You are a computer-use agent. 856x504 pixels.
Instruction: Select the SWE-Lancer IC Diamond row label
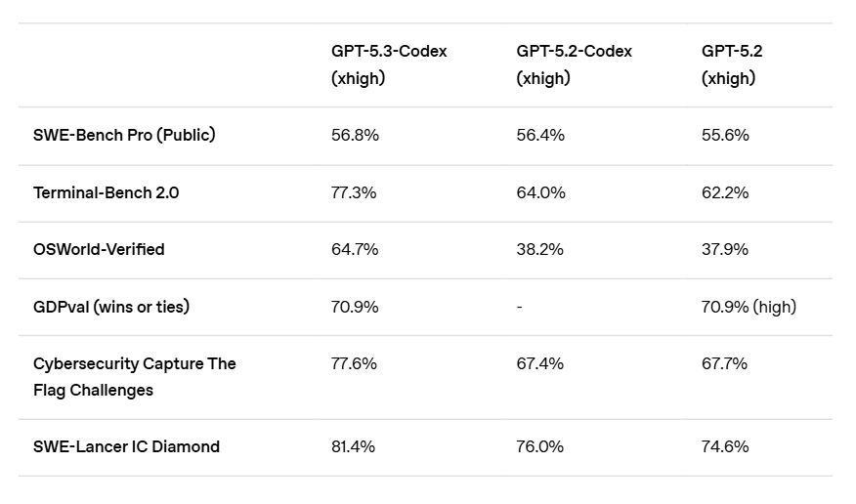tap(126, 446)
